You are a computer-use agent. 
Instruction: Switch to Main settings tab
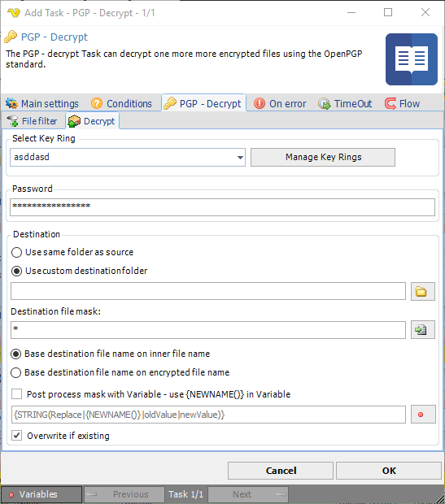pyautogui.click(x=42, y=103)
